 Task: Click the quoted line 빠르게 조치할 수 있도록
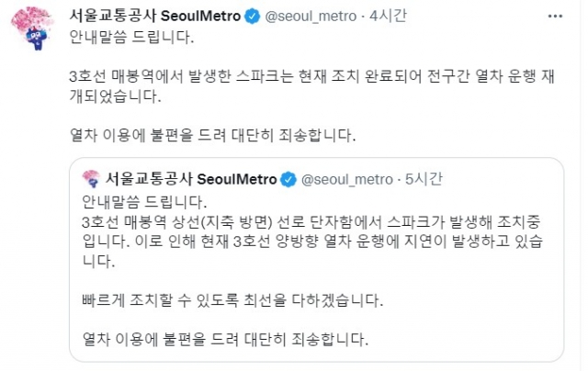[232, 300]
